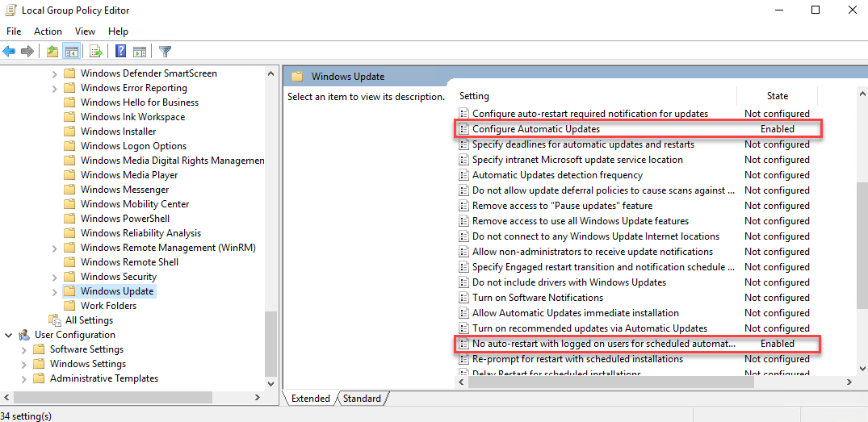
Task: Expand the Windows Update tree node
Action: click(x=54, y=291)
